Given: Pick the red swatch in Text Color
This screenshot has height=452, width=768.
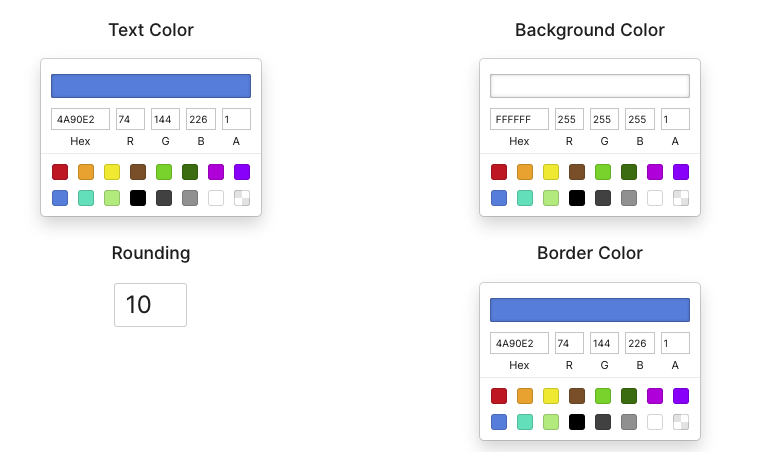Looking at the screenshot, I should click(x=60, y=172).
